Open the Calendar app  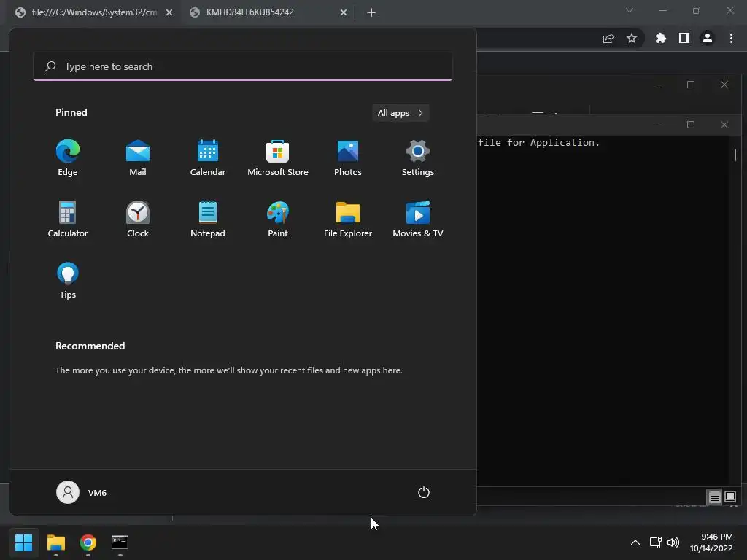click(208, 158)
